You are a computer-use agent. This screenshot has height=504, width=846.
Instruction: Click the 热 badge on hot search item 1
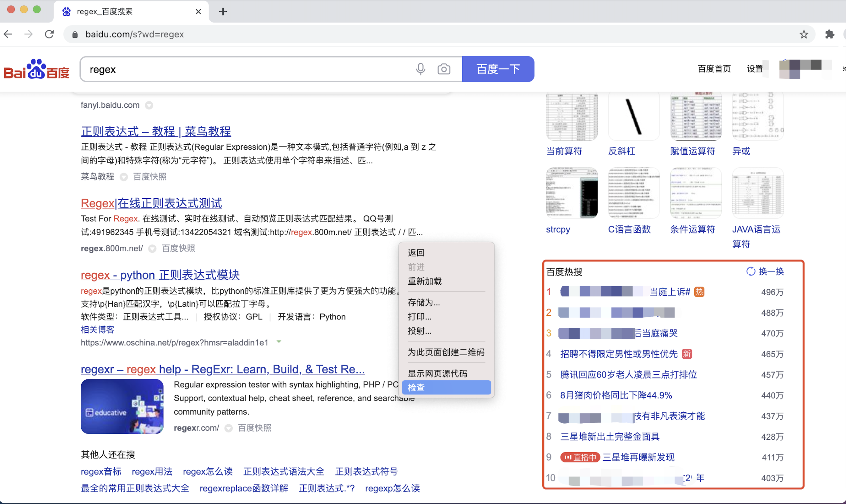(699, 292)
